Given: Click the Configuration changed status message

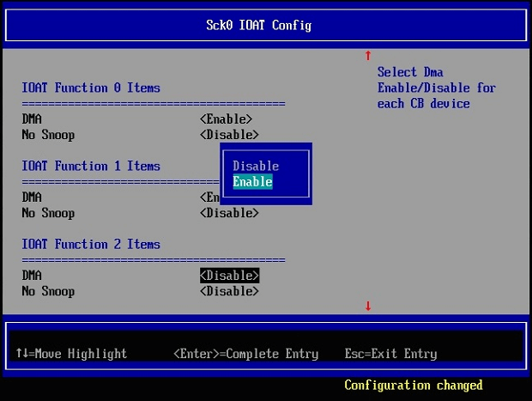Looking at the screenshot, I should click(414, 386).
